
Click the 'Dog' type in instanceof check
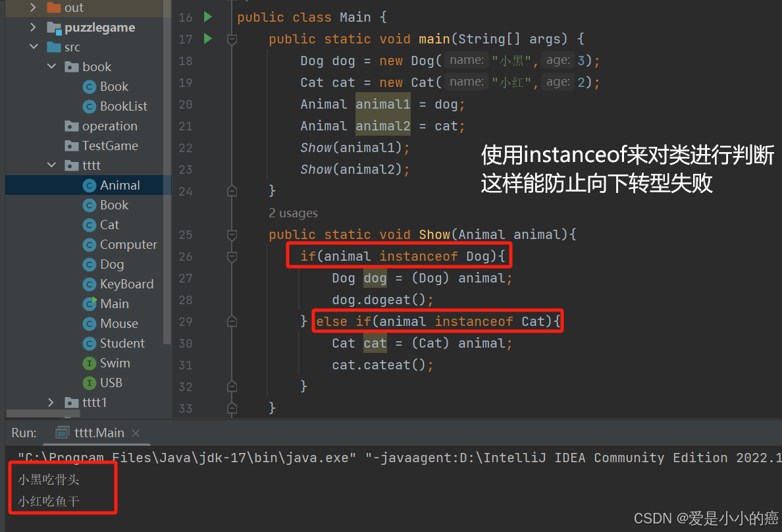478,257
